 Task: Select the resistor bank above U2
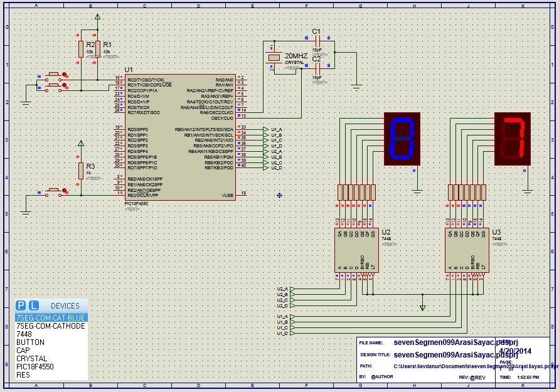click(356, 193)
